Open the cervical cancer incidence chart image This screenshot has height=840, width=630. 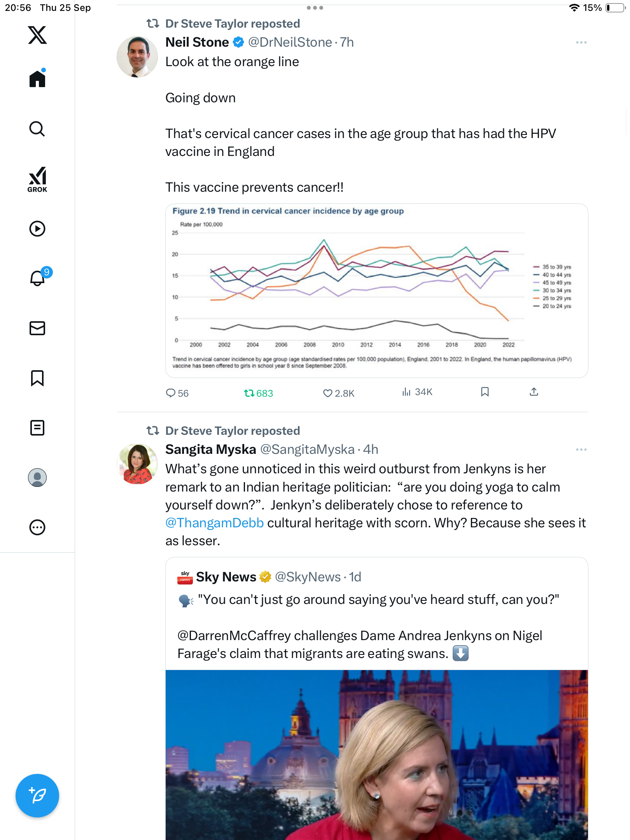376,290
